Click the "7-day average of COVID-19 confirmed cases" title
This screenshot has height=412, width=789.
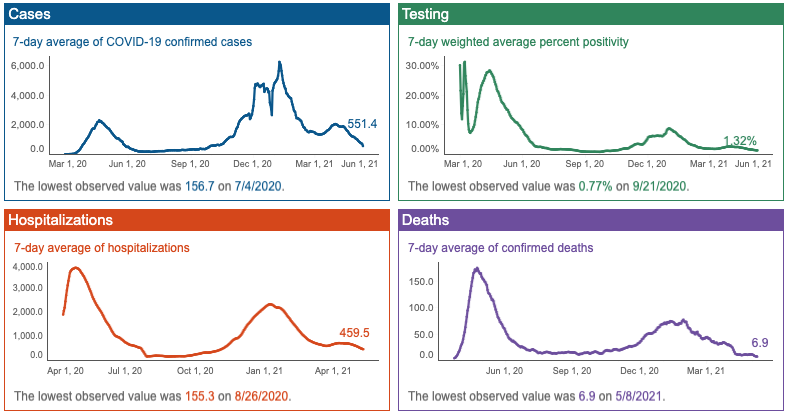pos(133,42)
